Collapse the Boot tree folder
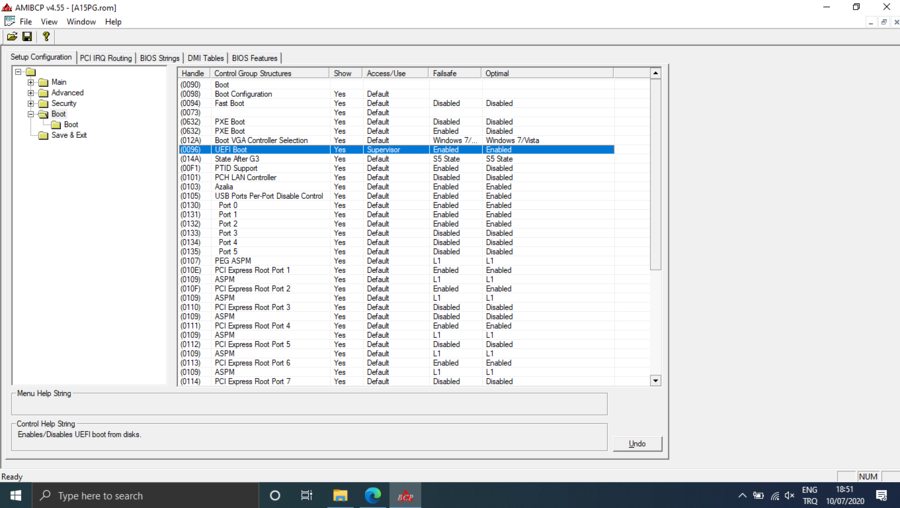 (31, 114)
